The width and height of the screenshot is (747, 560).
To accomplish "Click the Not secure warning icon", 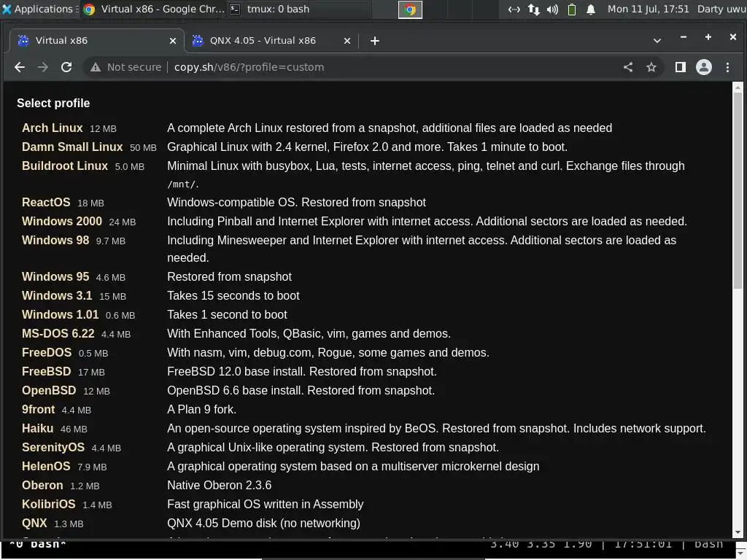I will pos(96,67).
